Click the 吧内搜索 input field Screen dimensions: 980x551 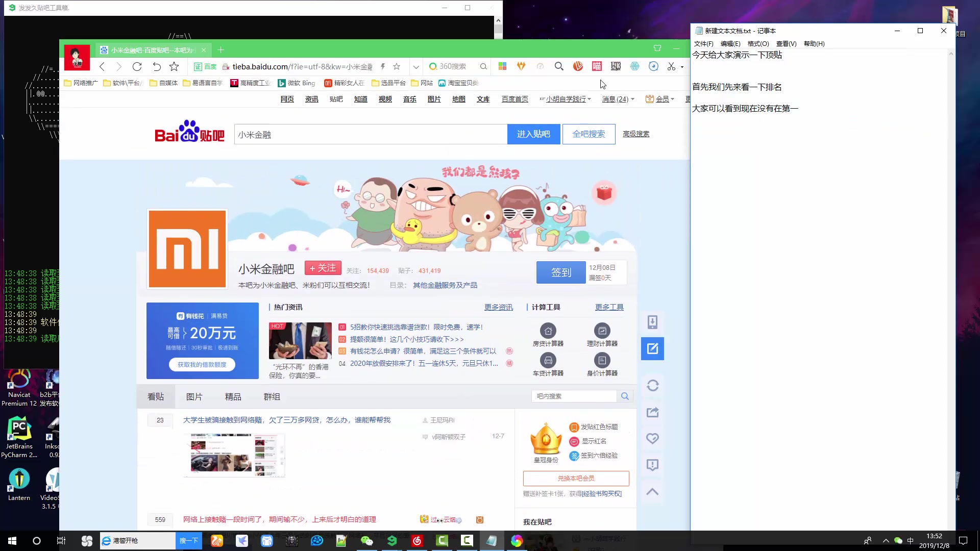tap(574, 396)
